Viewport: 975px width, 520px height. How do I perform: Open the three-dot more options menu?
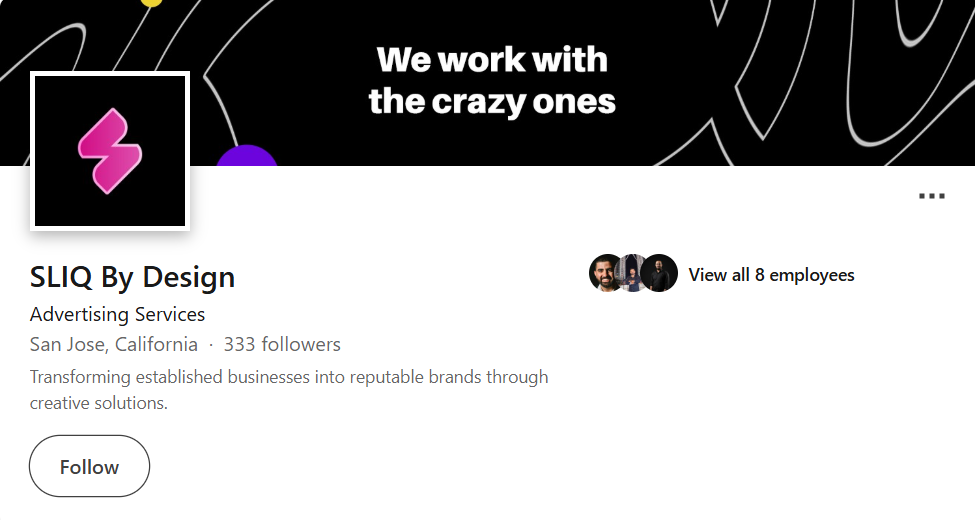(x=931, y=196)
